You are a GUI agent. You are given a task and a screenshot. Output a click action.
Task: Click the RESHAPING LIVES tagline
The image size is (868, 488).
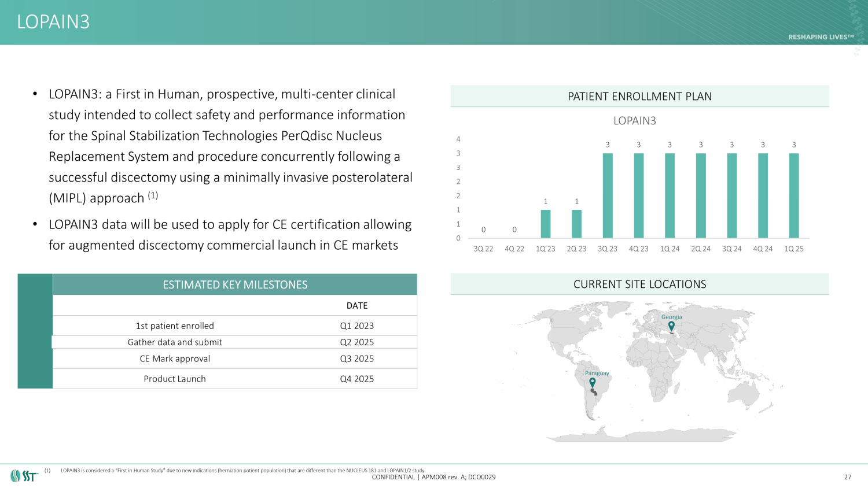[x=821, y=37]
